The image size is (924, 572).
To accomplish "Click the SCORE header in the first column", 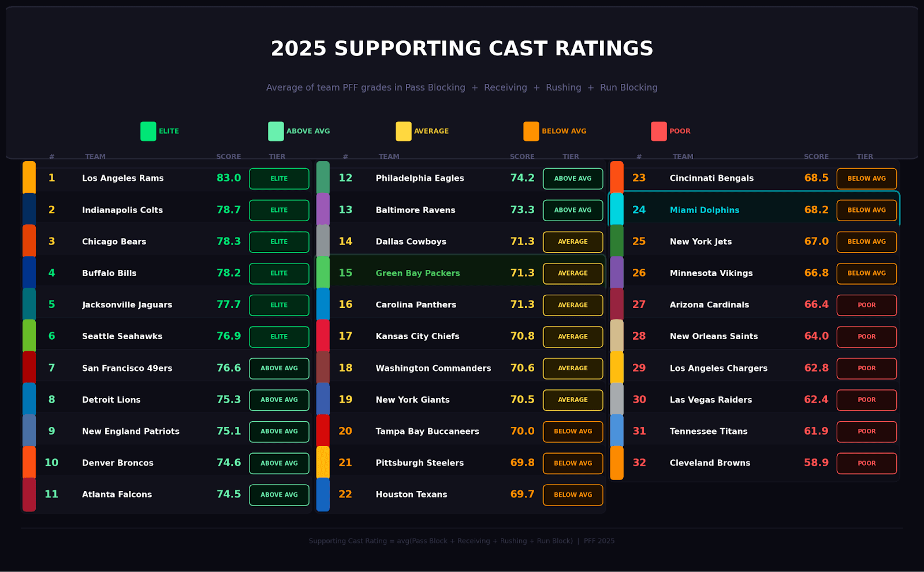I will (228, 157).
